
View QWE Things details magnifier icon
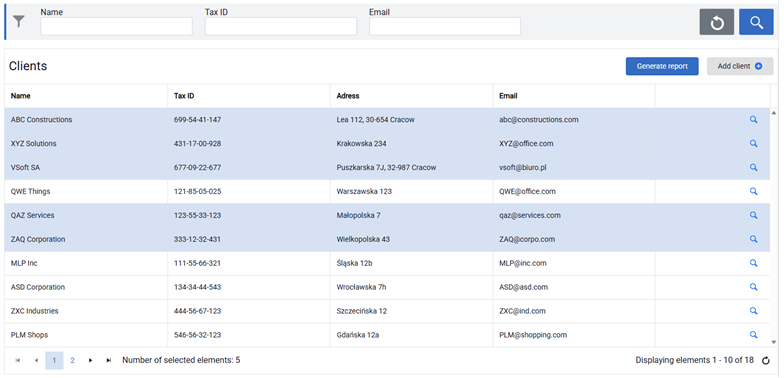coord(754,192)
